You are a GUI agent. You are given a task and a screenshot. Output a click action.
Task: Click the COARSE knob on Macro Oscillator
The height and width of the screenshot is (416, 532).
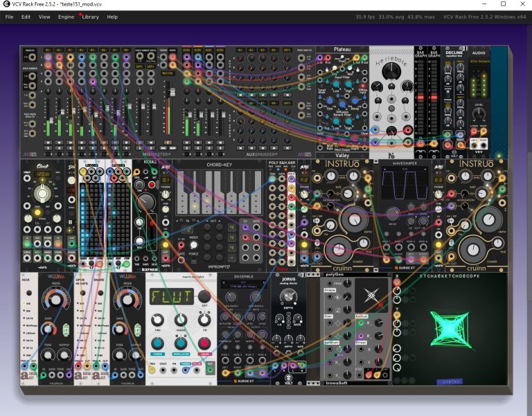pyautogui.click(x=181, y=319)
